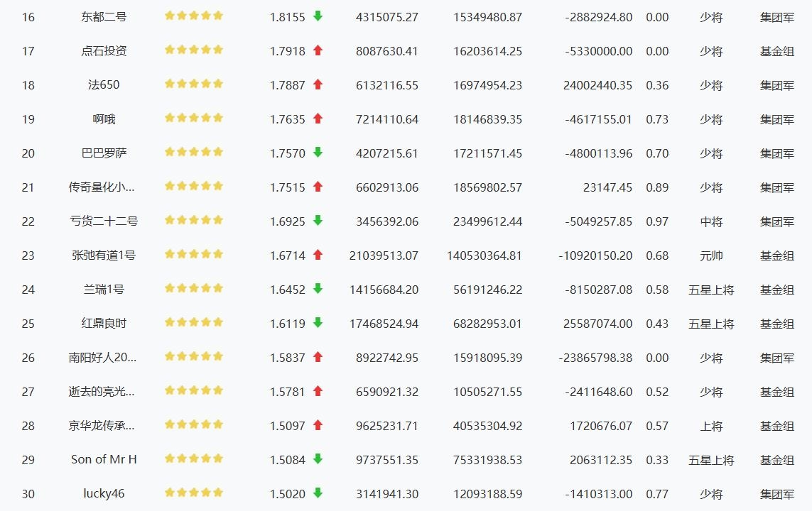812x511 pixels.
Task: Click the red up arrow next to 1.7887
Action: point(318,84)
